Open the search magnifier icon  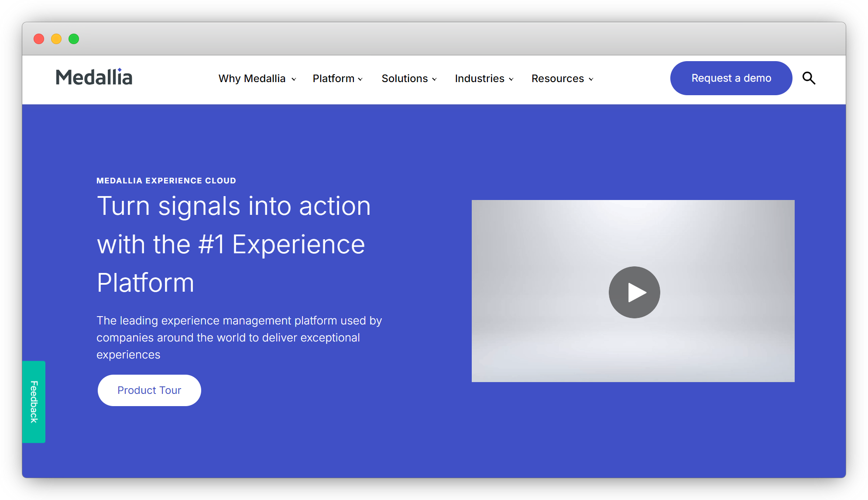click(x=809, y=78)
